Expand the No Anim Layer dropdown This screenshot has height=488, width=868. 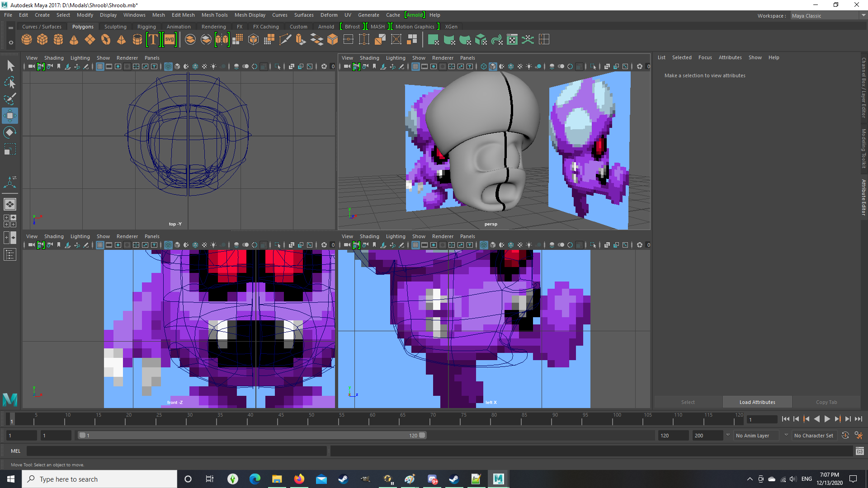click(760, 436)
